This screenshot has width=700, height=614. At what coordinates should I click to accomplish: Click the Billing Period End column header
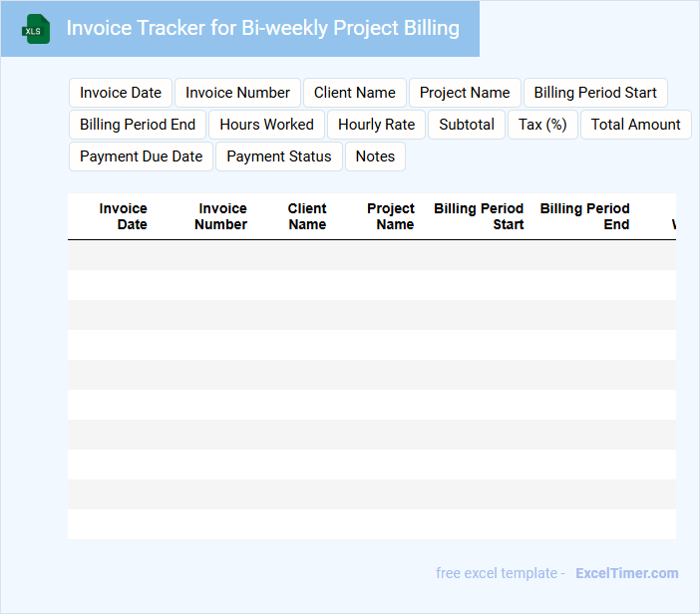point(584,216)
